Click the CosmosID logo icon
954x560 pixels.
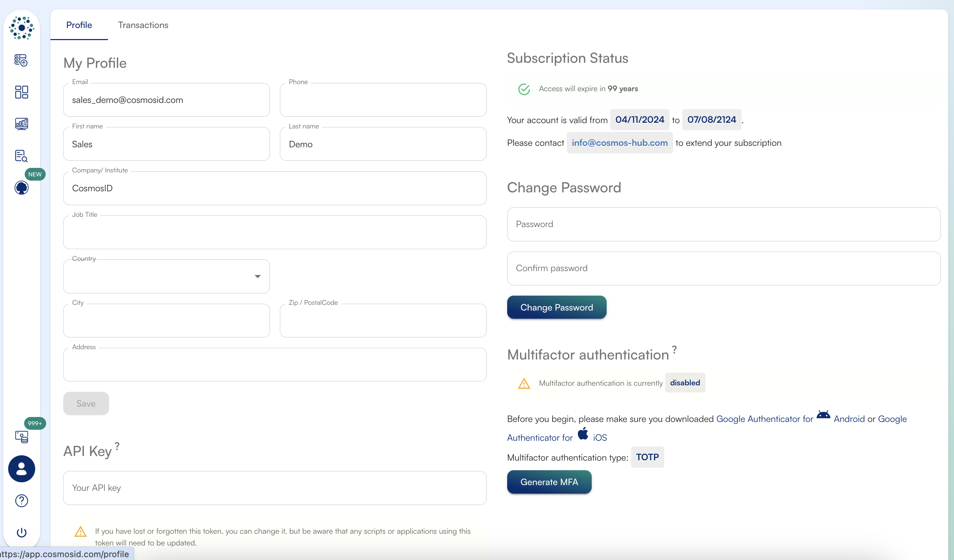(x=22, y=28)
